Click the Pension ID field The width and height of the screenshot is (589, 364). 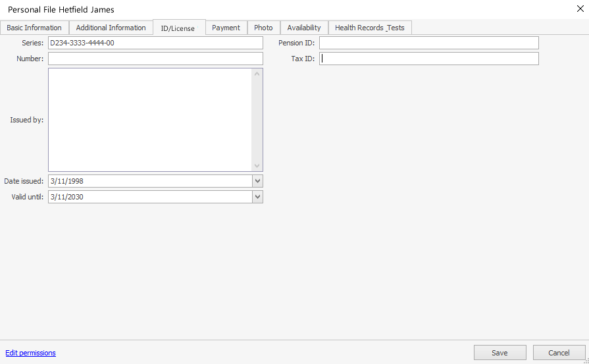[428, 43]
